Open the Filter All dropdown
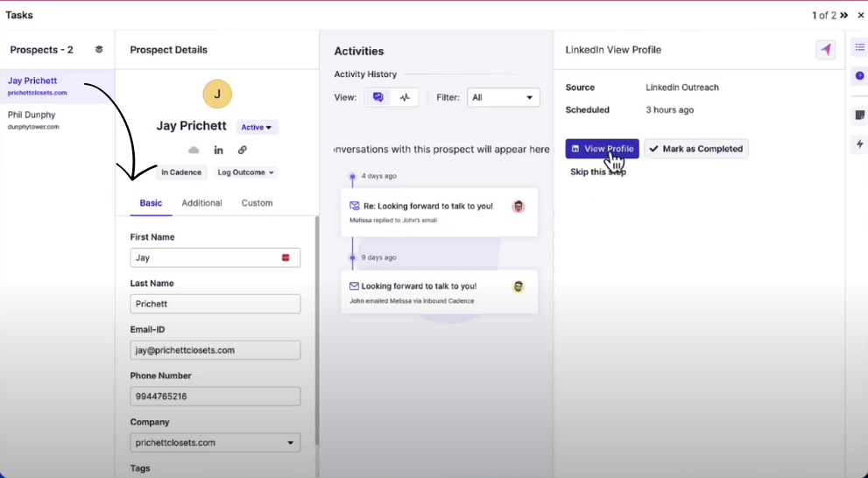868x478 pixels. 503,98
